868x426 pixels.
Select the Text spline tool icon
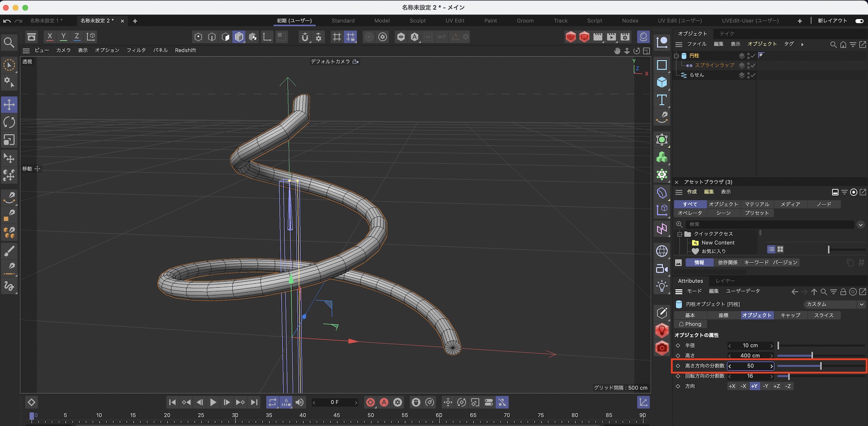(x=661, y=100)
